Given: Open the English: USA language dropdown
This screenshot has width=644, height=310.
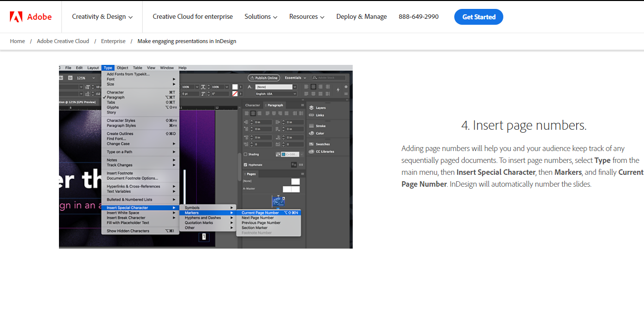Looking at the screenshot, I should (276, 94).
